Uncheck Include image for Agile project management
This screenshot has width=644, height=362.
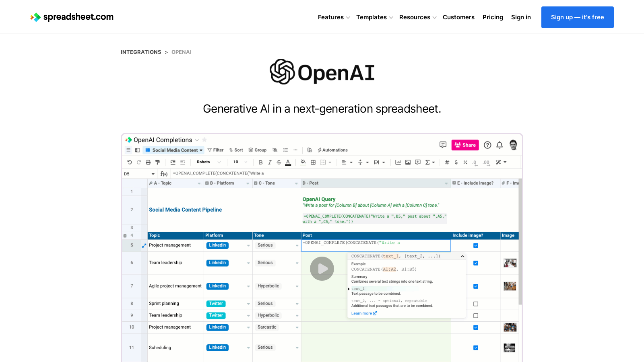point(476,286)
